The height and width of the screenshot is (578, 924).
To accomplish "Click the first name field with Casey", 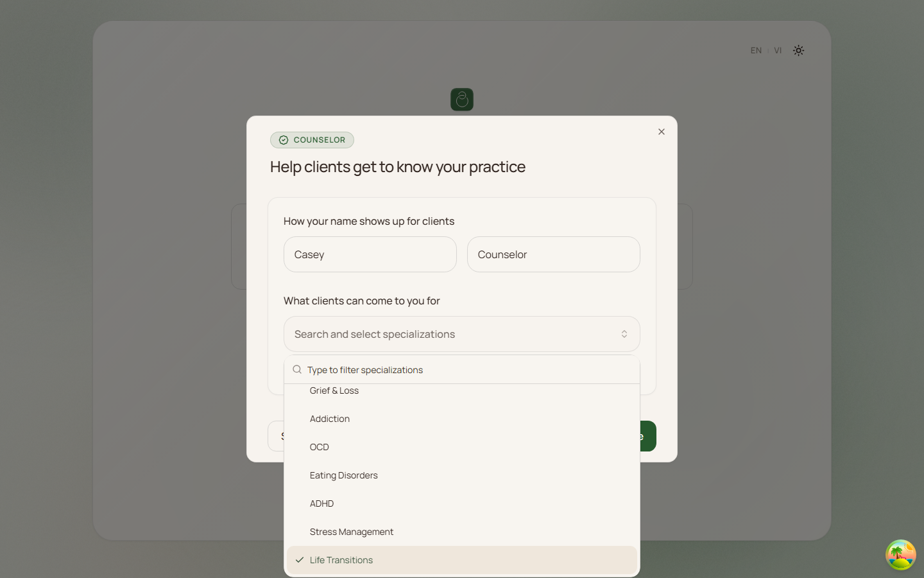I will pyautogui.click(x=370, y=254).
